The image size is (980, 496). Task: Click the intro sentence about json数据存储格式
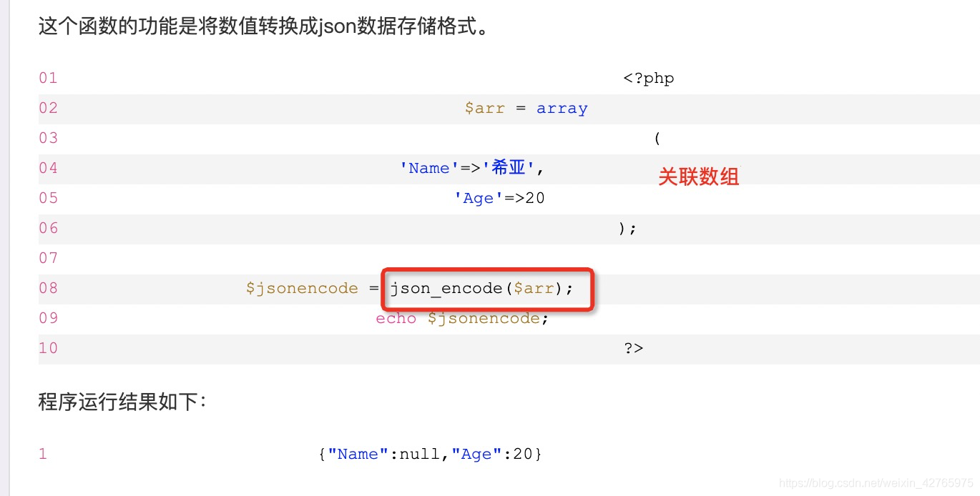click(264, 26)
